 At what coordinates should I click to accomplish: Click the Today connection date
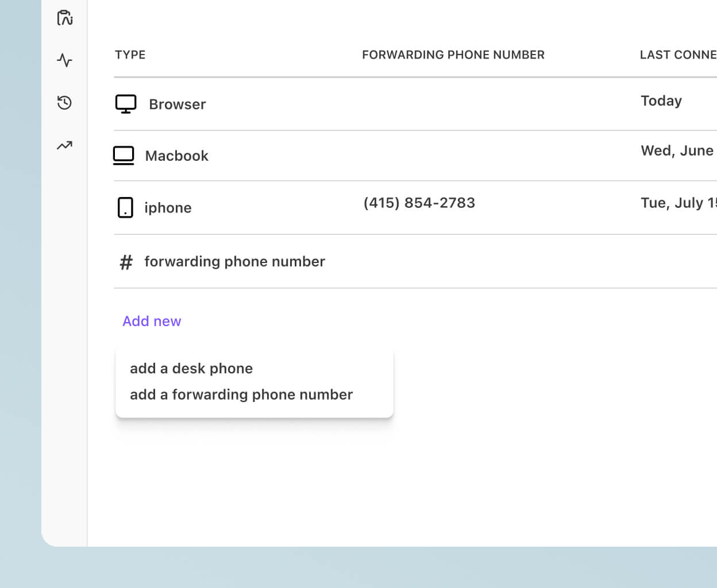pyautogui.click(x=661, y=100)
